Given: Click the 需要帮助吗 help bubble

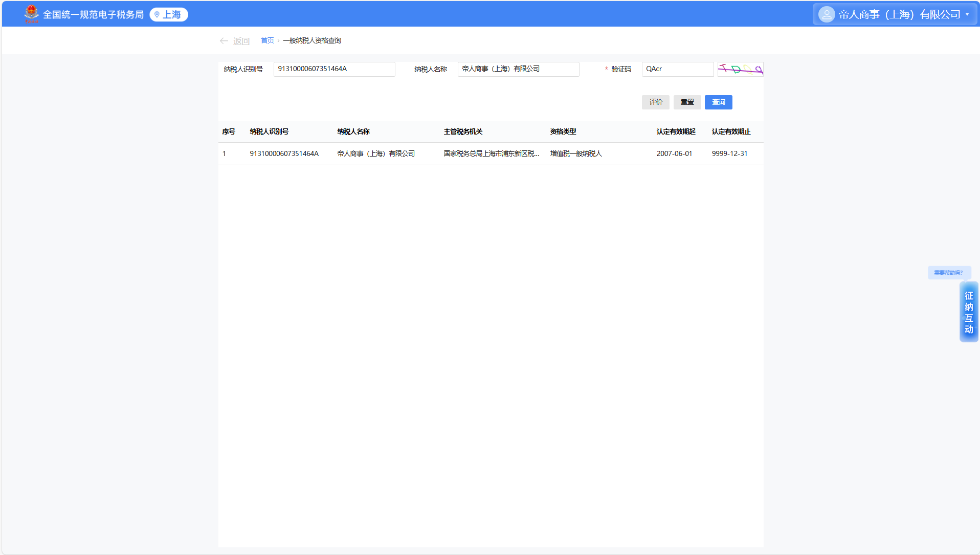Looking at the screenshot, I should pyautogui.click(x=948, y=273).
